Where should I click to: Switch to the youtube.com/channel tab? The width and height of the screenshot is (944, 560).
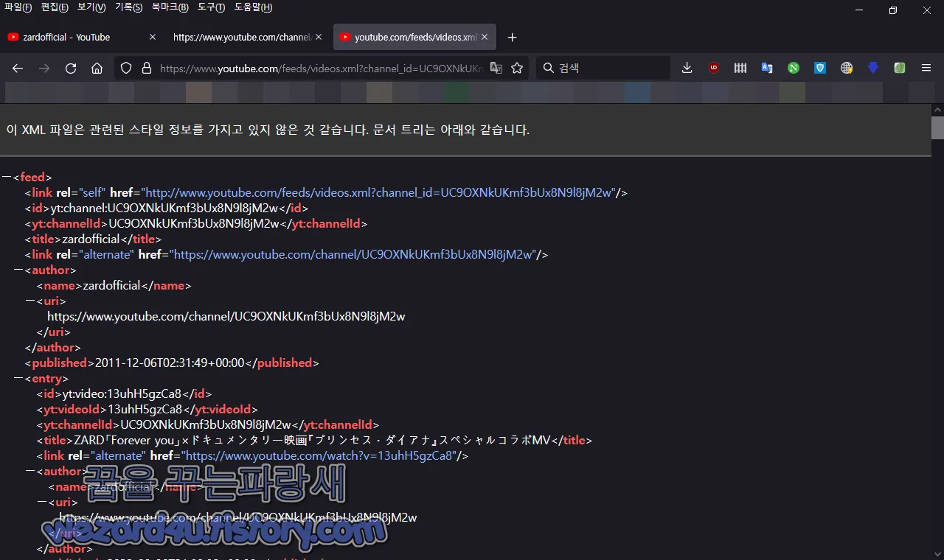click(x=247, y=38)
